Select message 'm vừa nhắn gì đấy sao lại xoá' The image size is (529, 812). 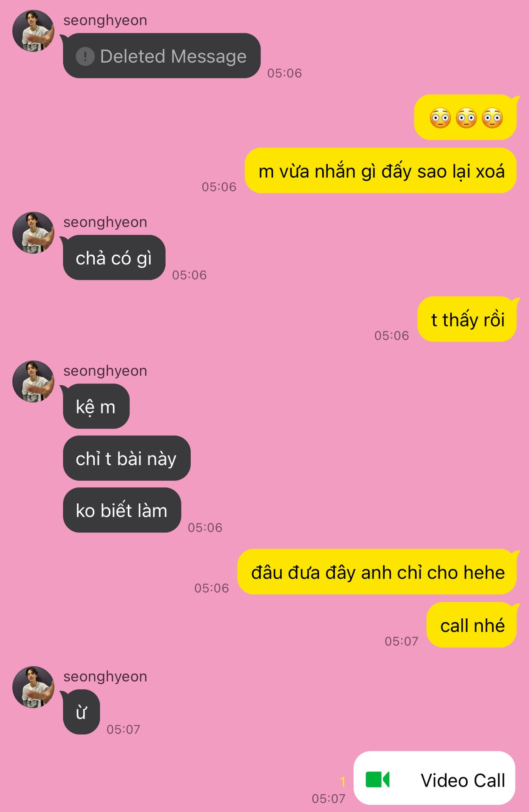[381, 171]
